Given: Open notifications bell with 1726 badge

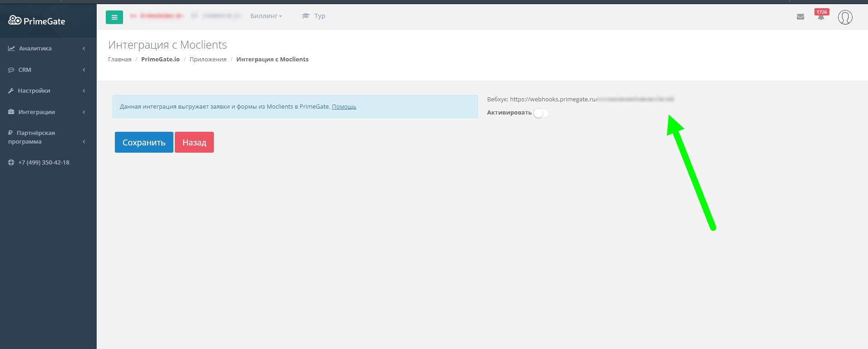Looking at the screenshot, I should [821, 15].
